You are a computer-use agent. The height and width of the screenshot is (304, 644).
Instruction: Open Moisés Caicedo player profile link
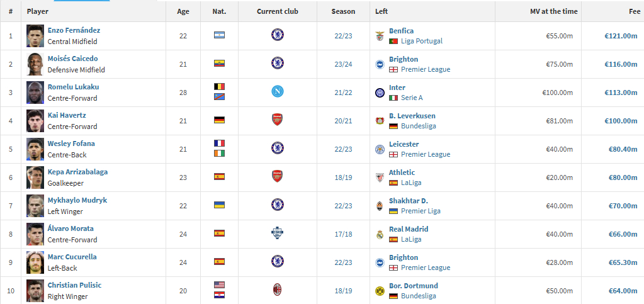pos(72,59)
